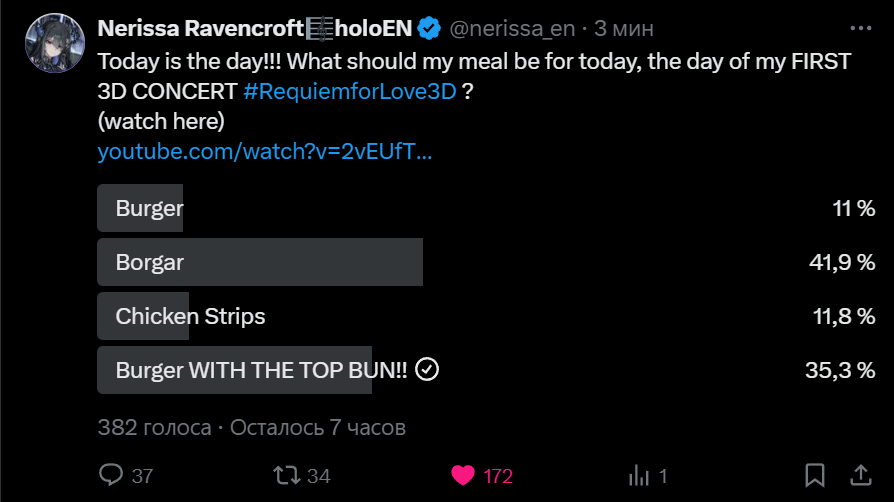This screenshot has height=502, width=894.
Task: Open the youtube.com watch link
Action: 265,152
